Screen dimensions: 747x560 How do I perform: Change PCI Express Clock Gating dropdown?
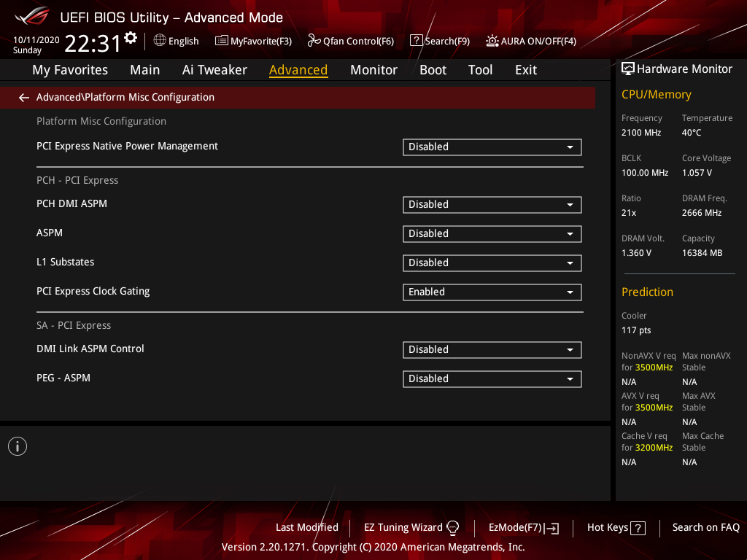click(x=492, y=292)
